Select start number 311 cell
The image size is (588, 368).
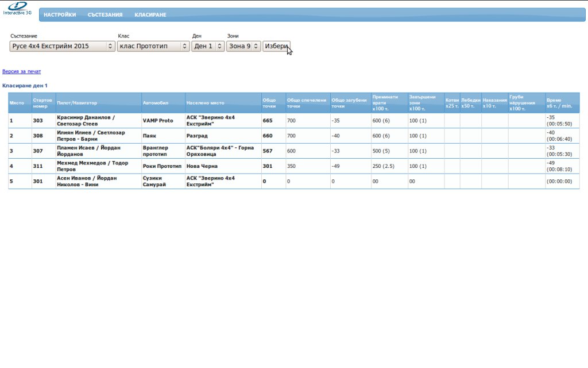pos(44,166)
